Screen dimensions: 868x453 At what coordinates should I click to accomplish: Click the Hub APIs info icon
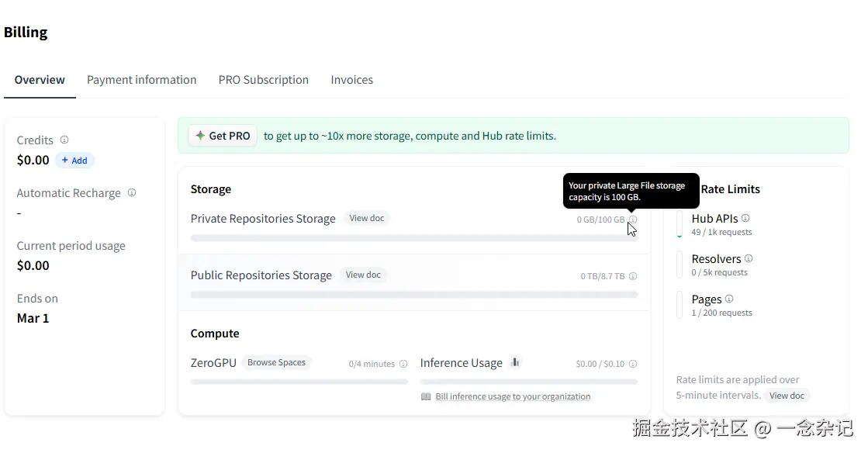click(x=745, y=218)
